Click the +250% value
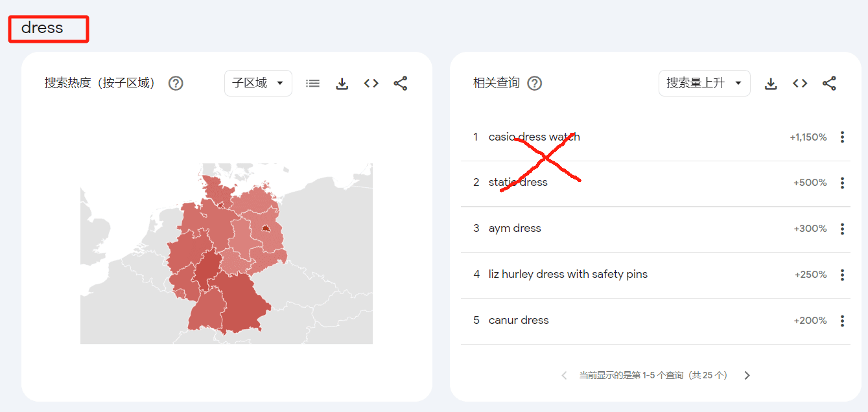Image resolution: width=868 pixels, height=412 pixels. click(810, 275)
